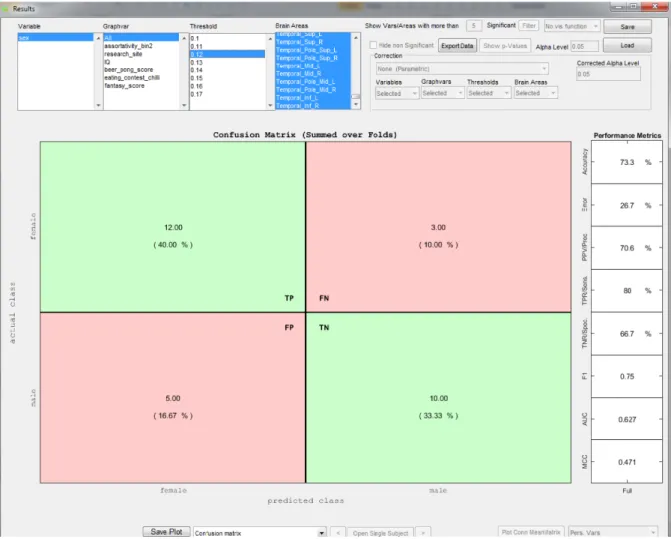671x539 pixels.
Task: Click the Corrected Alpha Level field
Action: (x=608, y=74)
